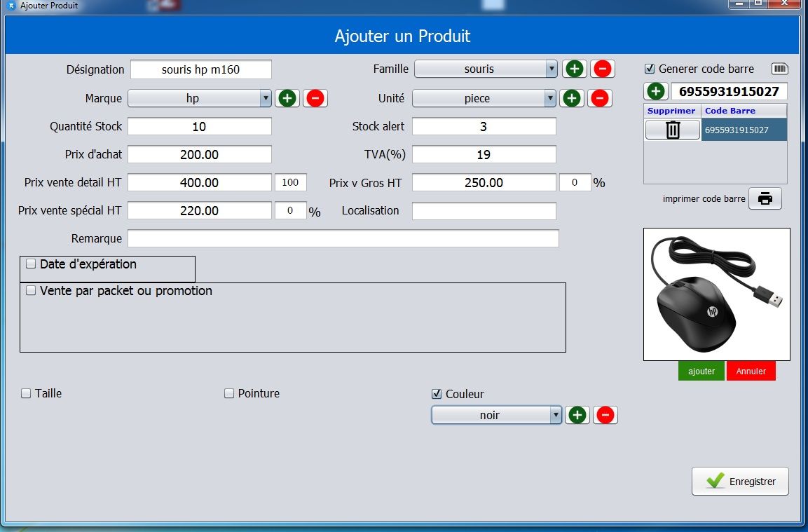Click the TVA(%) field
Viewport: 808px width, 532px height.
(x=484, y=154)
